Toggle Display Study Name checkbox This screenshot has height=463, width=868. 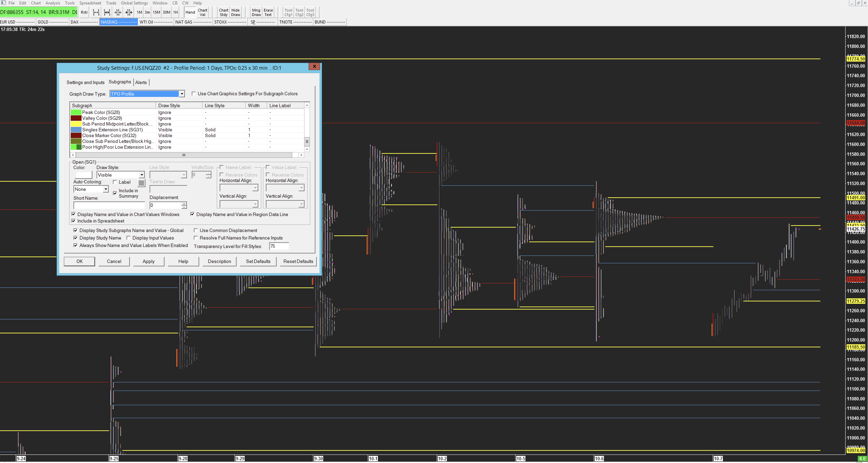coord(75,238)
